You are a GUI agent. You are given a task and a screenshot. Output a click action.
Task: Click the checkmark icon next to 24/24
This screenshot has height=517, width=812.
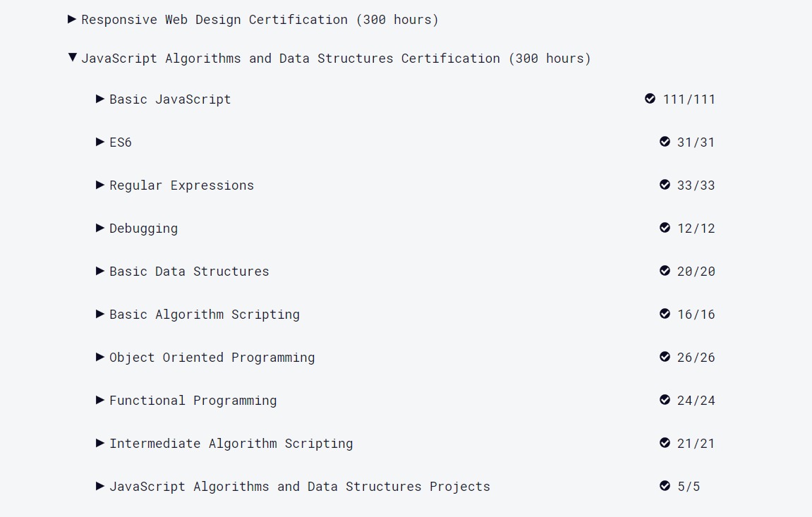[665, 400]
